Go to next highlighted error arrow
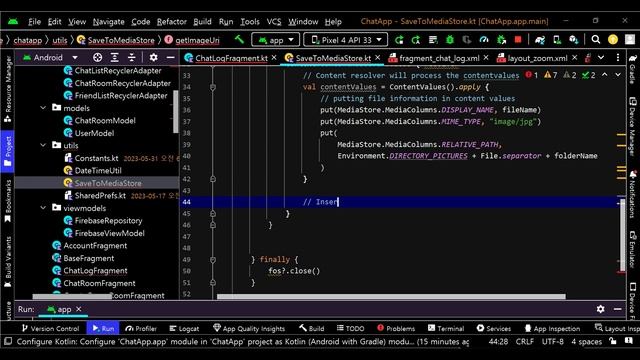This screenshot has width=640, height=360. [x=618, y=75]
